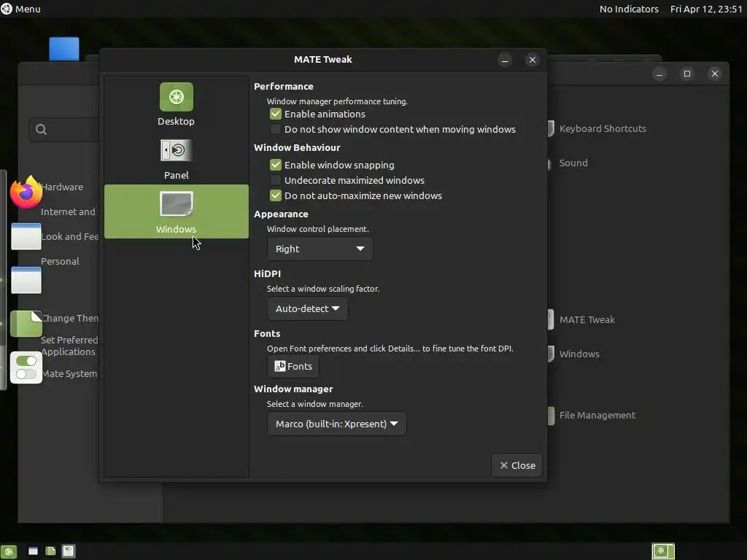
Task: Click the upper white window icon in dock
Action: click(x=26, y=236)
